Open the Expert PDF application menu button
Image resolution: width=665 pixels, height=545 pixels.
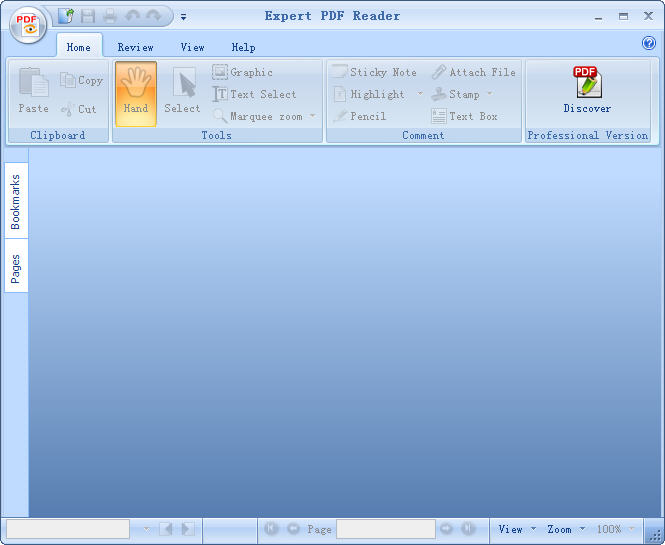[29, 25]
